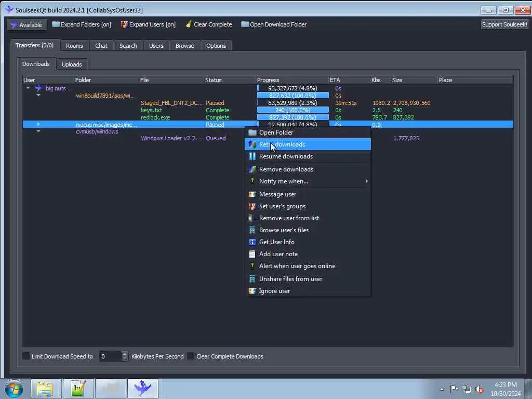This screenshot has width=532, height=399.
Task: Click the Set user's groups icon
Action: click(x=252, y=206)
